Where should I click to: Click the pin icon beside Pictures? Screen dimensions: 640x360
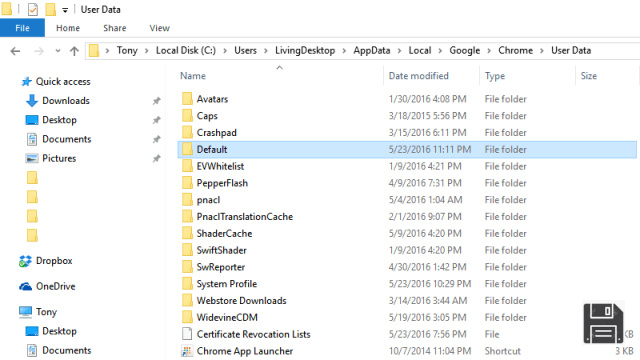pyautogui.click(x=156, y=158)
